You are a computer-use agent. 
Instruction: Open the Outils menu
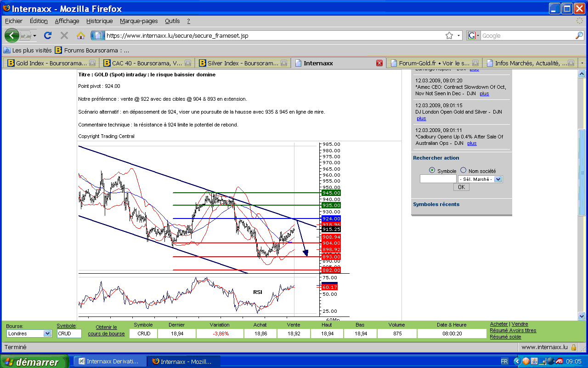coord(172,21)
